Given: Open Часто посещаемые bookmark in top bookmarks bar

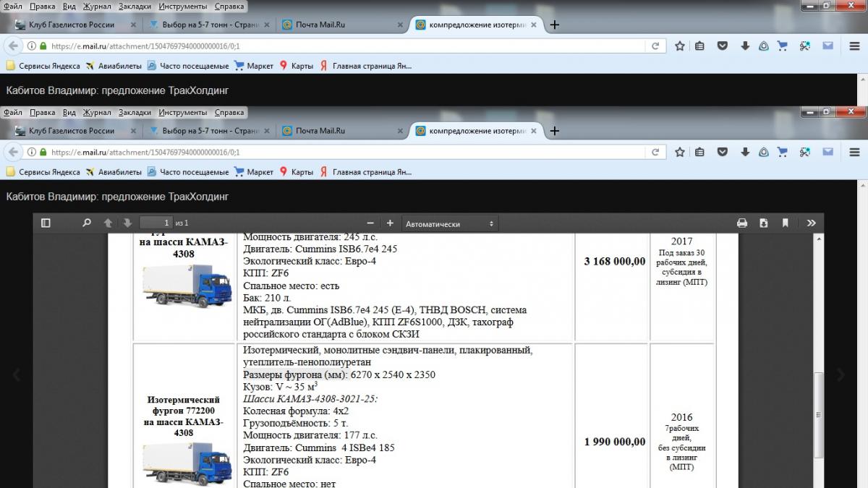Looking at the screenshot, I should point(187,66).
